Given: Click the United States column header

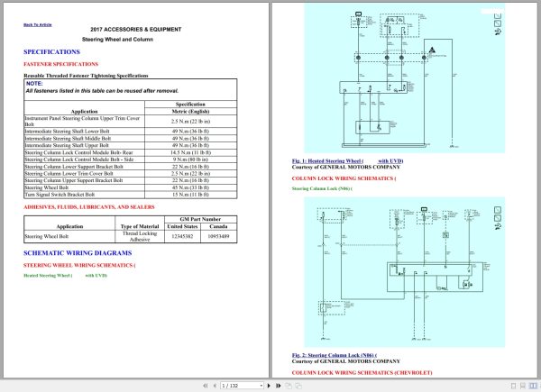Looking at the screenshot, I should click(x=182, y=226).
